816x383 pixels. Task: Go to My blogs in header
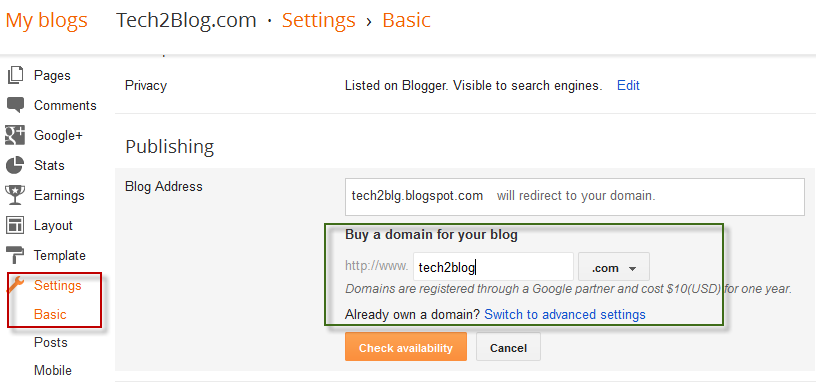tap(47, 20)
